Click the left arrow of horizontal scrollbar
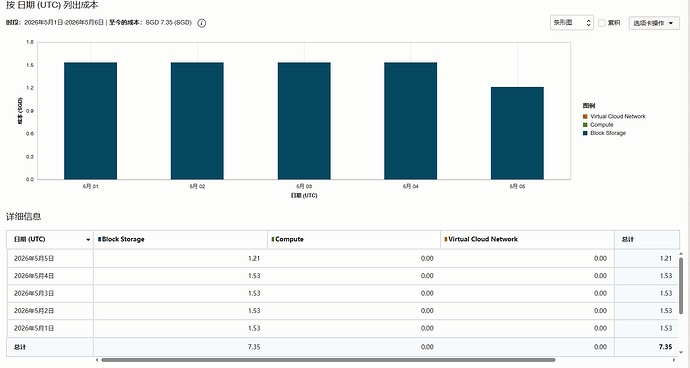 97,360
